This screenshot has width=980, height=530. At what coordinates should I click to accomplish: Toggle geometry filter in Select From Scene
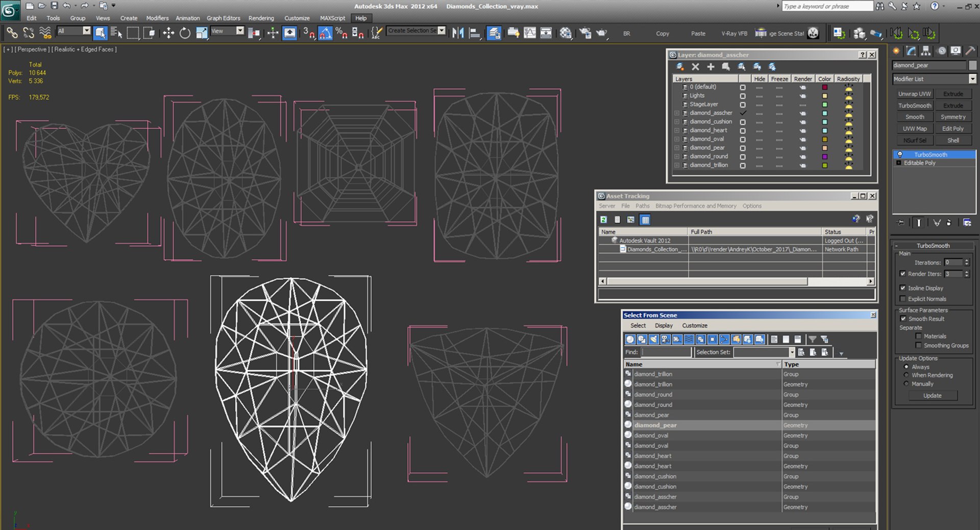(x=630, y=339)
